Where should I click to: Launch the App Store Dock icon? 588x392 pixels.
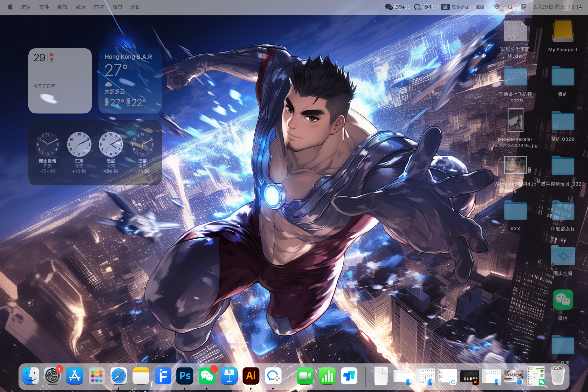click(75, 376)
